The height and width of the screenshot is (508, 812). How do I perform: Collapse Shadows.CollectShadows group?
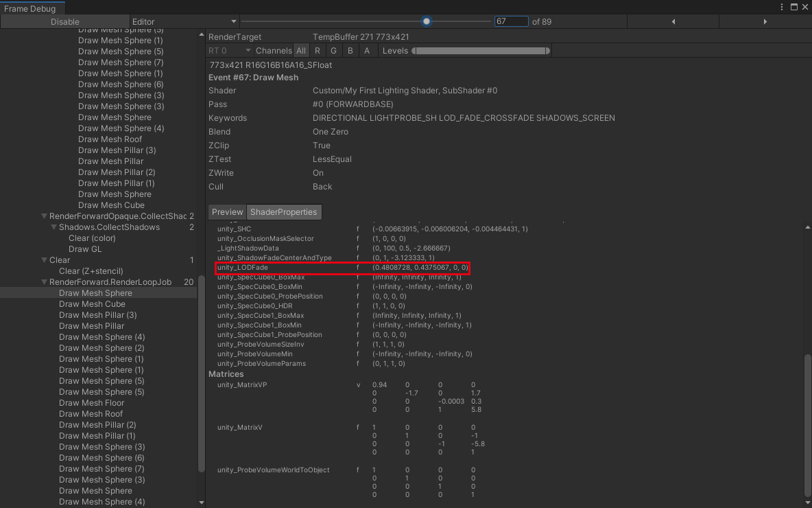(x=54, y=227)
